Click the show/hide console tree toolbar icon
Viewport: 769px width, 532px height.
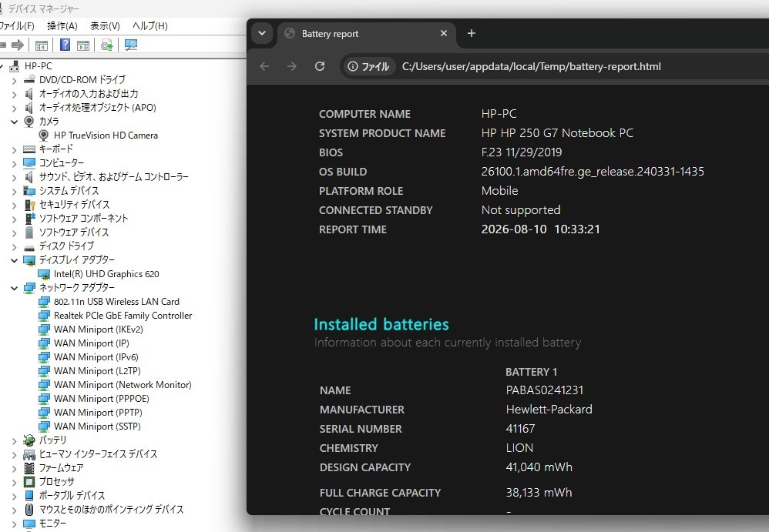[42, 45]
